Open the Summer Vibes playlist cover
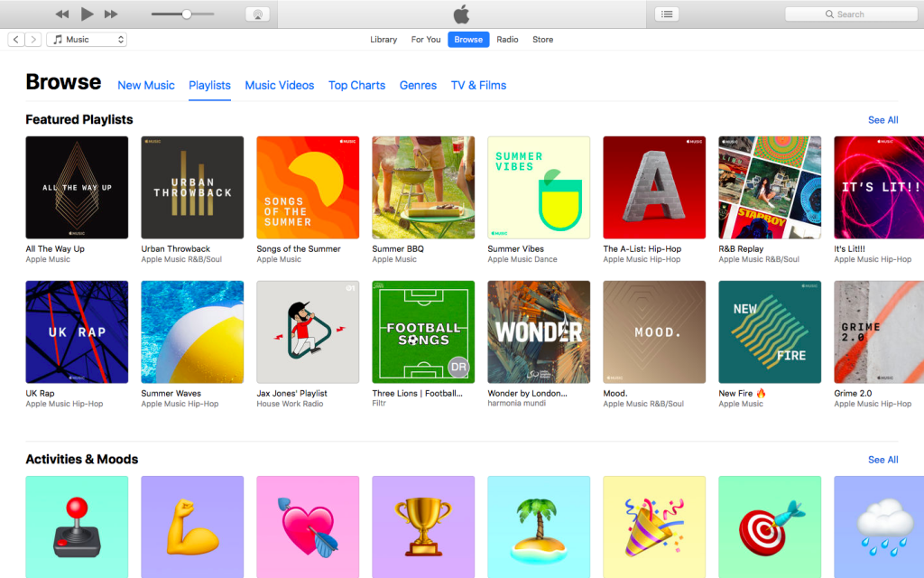The image size is (924, 578). [x=539, y=188]
